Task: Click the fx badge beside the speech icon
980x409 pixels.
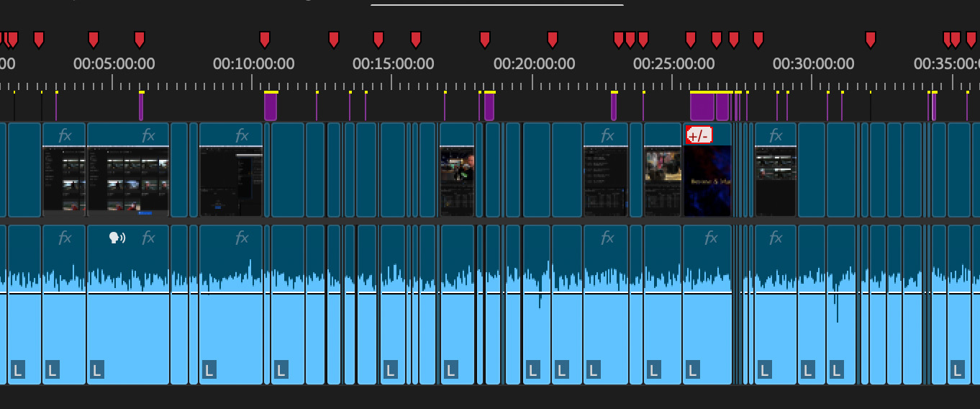Action: tap(148, 238)
